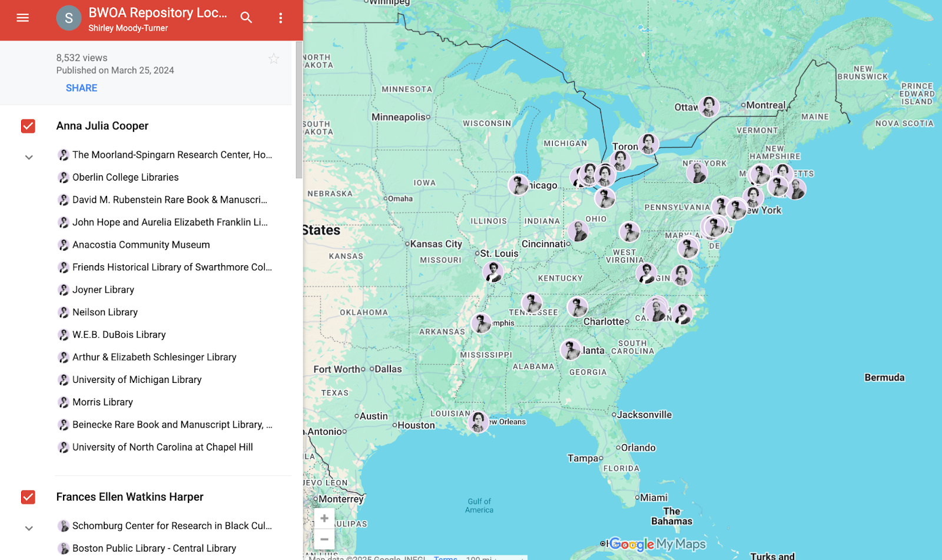Click the Morris Library pin icon
The image size is (942, 560).
(64, 402)
